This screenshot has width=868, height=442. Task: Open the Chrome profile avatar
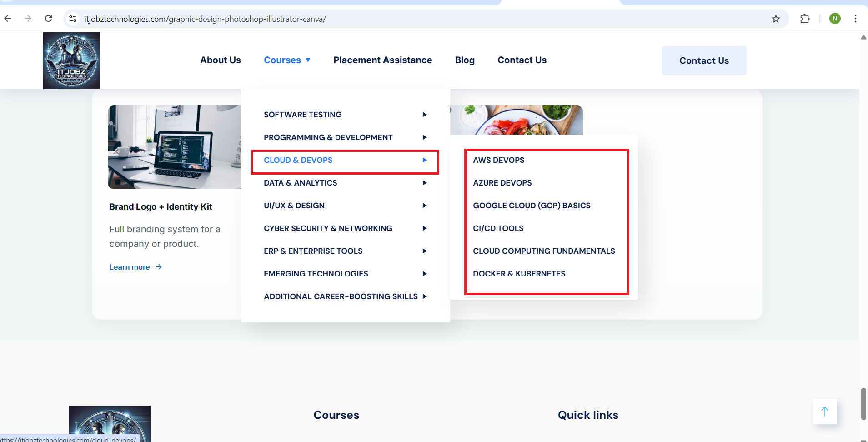pyautogui.click(x=835, y=19)
